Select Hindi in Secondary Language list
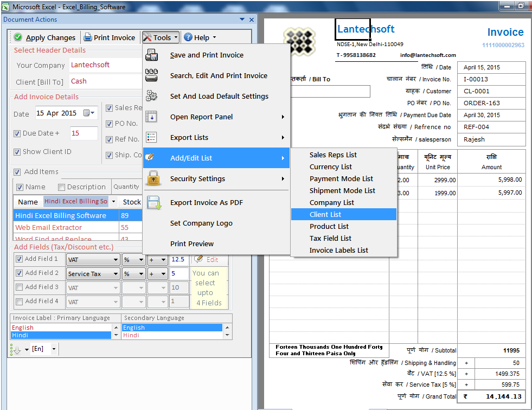Viewport: 532px width, 410px height. pyautogui.click(x=172, y=335)
